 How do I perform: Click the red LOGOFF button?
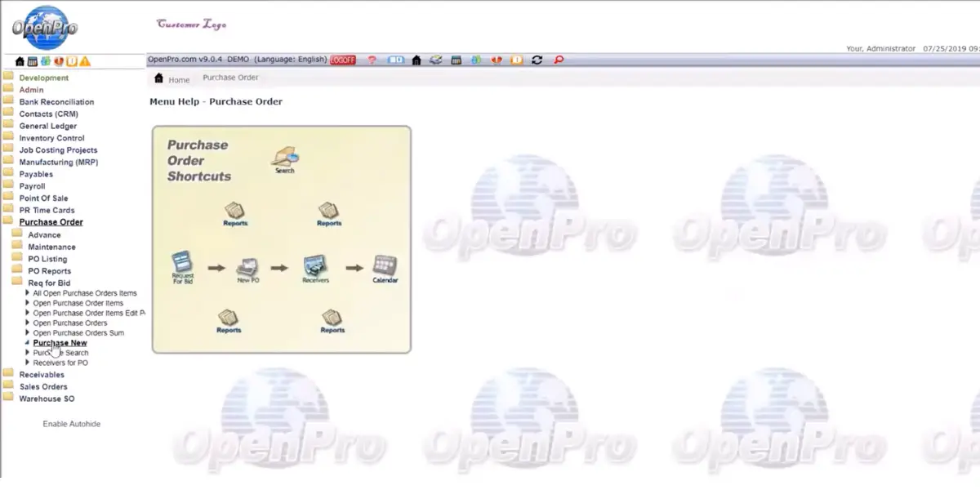(x=343, y=60)
